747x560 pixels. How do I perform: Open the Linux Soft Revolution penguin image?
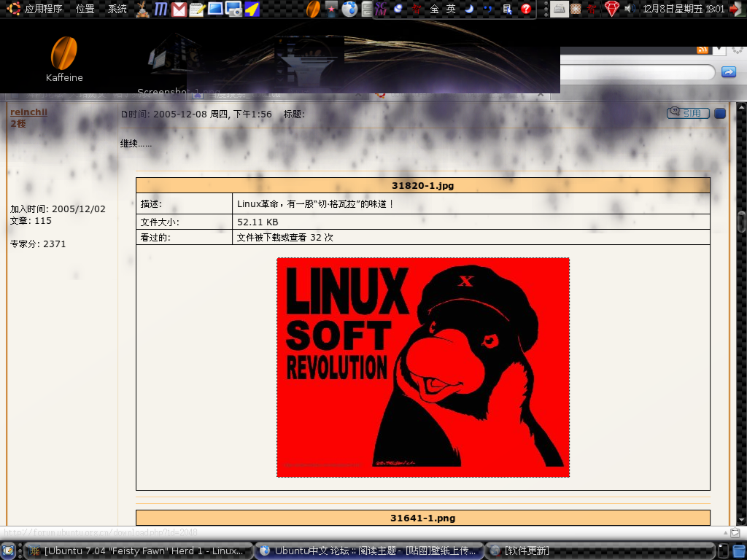(x=423, y=367)
